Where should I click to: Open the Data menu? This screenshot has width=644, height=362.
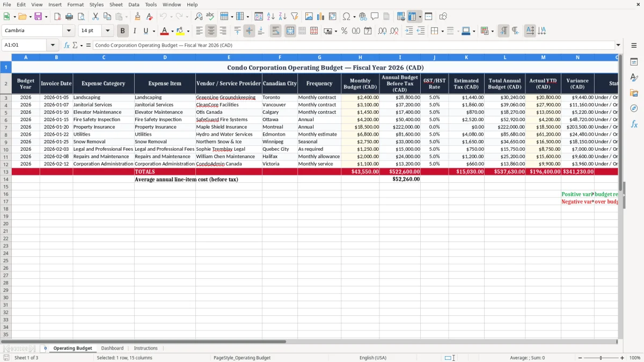[x=134, y=4]
